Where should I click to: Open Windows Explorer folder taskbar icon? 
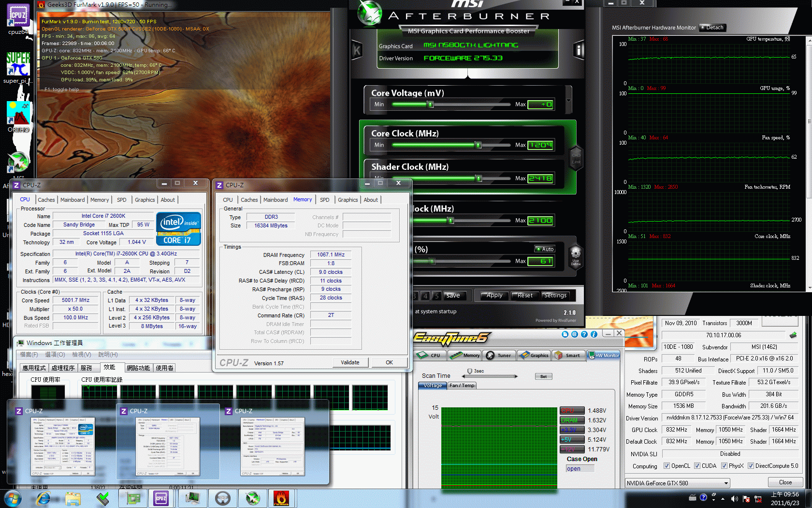click(x=73, y=498)
